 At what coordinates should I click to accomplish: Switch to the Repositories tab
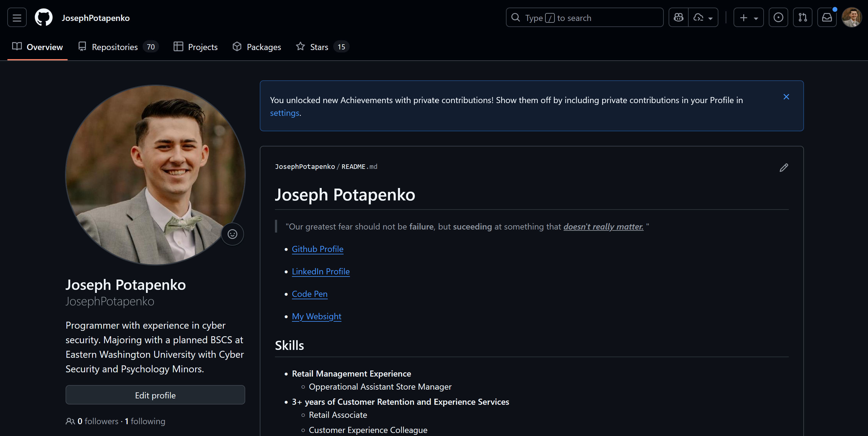click(x=114, y=47)
